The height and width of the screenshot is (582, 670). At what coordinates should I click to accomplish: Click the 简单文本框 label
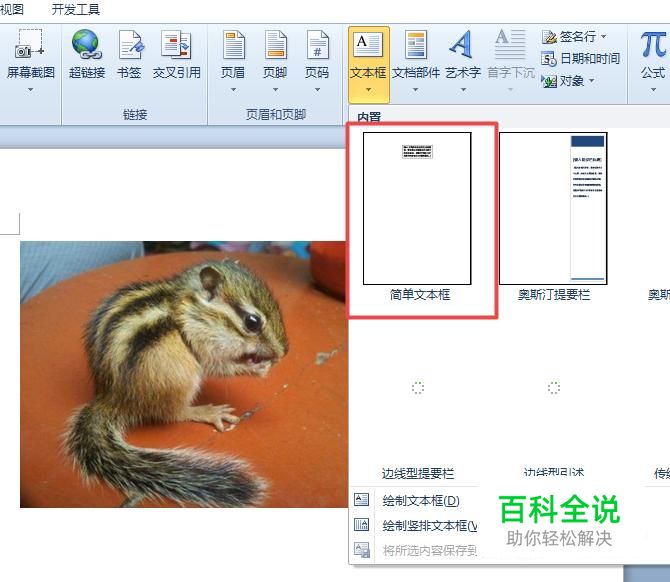420,294
